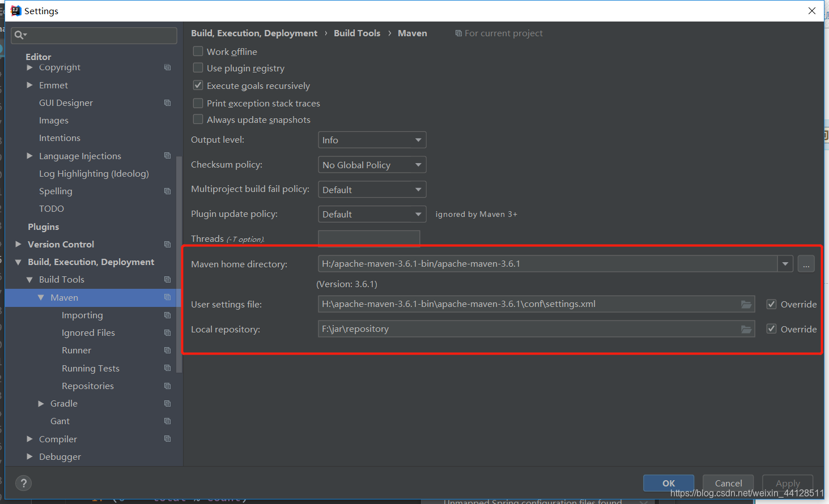Viewport: 829px width, 504px height.
Task: Open the Output level dropdown
Action: (372, 140)
